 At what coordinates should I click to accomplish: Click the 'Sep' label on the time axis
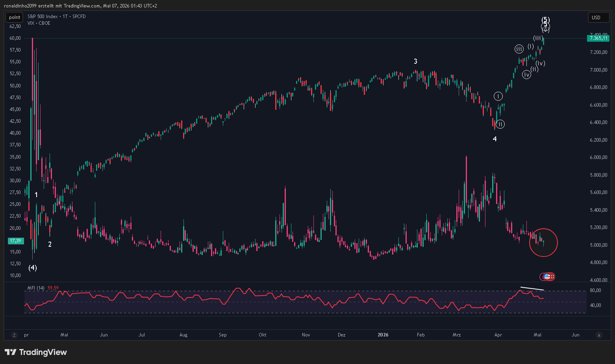223,335
